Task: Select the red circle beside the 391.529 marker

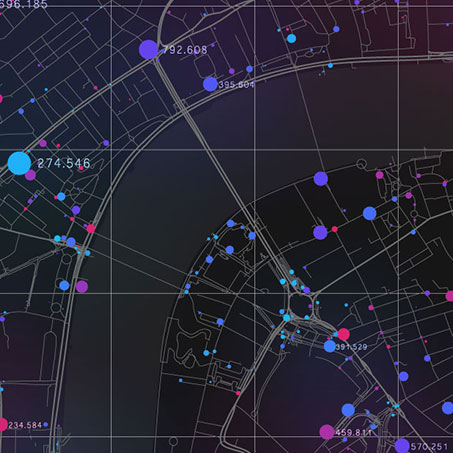Action: pos(344,334)
